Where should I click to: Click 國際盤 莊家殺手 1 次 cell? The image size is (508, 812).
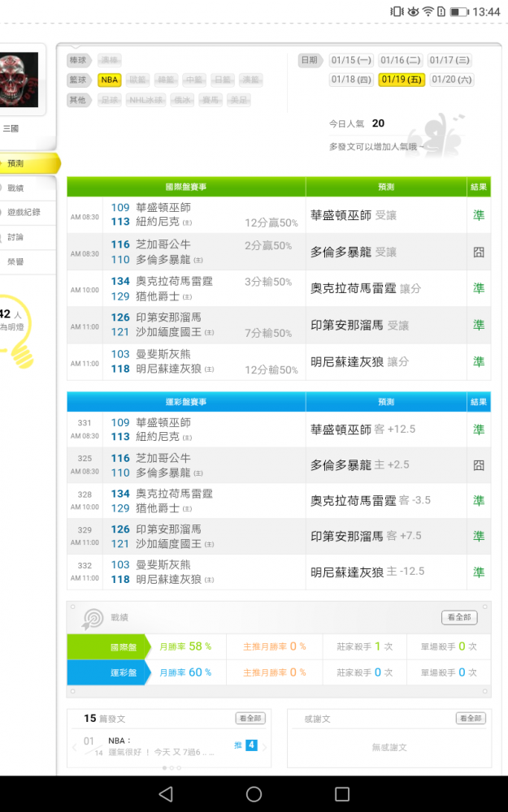tap(365, 646)
